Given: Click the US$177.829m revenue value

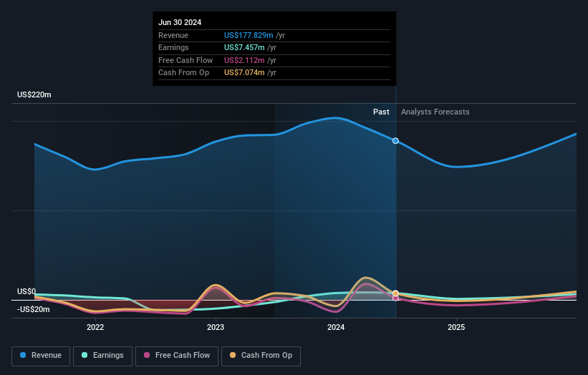Looking at the screenshot, I should [x=249, y=35].
